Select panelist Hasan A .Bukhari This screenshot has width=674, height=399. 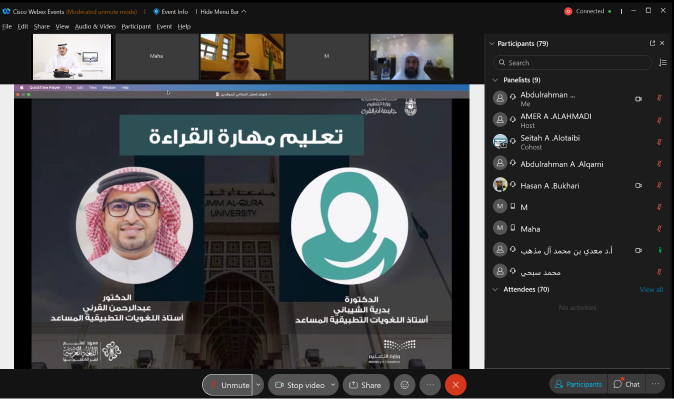[578, 185]
